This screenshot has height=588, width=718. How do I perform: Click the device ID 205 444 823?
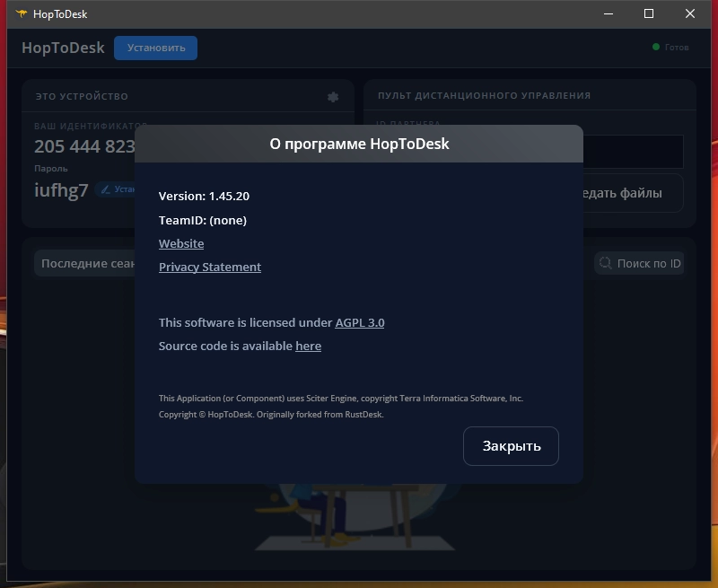click(x=84, y=146)
